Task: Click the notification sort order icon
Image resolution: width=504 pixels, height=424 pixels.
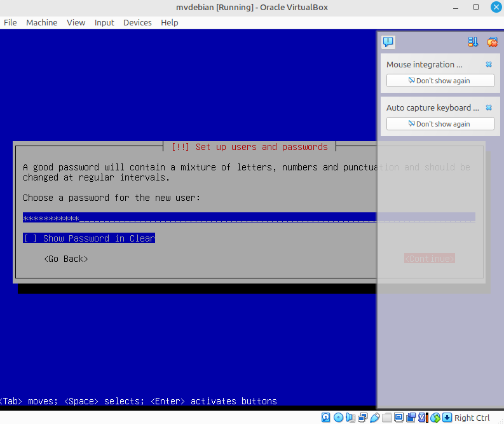Action: click(473, 42)
